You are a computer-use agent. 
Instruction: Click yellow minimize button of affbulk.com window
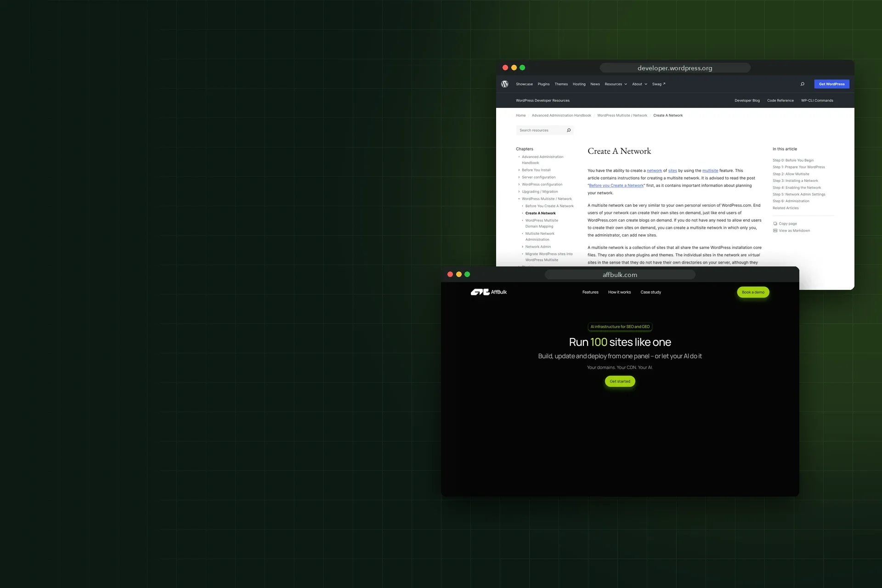[x=458, y=274]
